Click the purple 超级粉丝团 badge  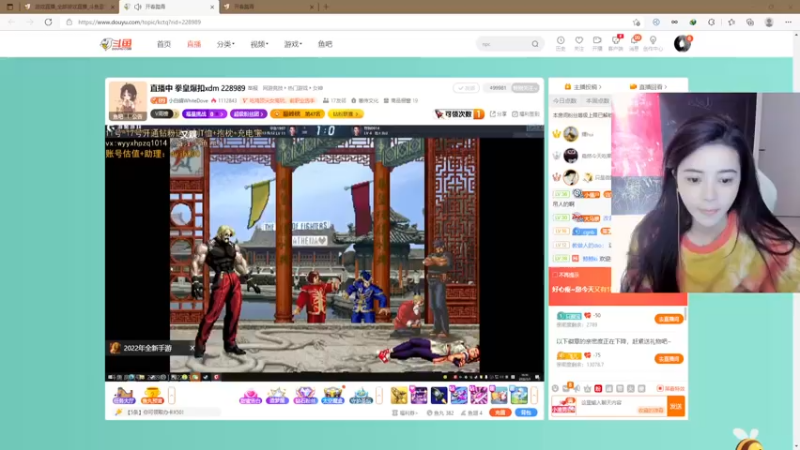tap(248, 114)
